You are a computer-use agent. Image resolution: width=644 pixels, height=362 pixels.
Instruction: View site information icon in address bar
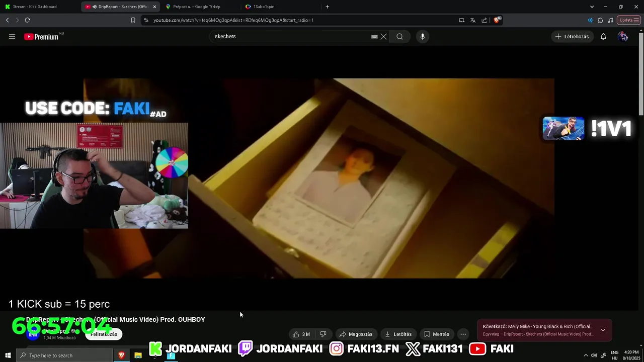(146, 20)
